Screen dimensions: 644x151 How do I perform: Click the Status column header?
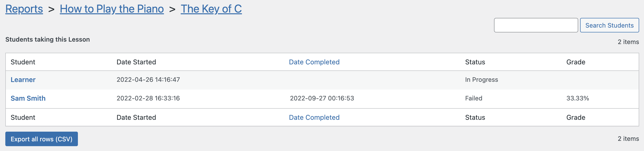click(475, 62)
